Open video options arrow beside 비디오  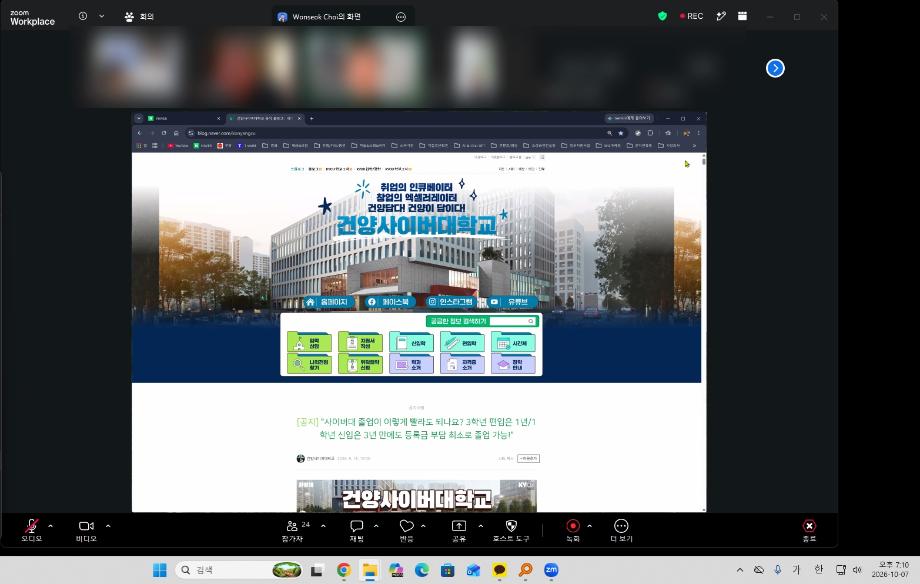108,526
